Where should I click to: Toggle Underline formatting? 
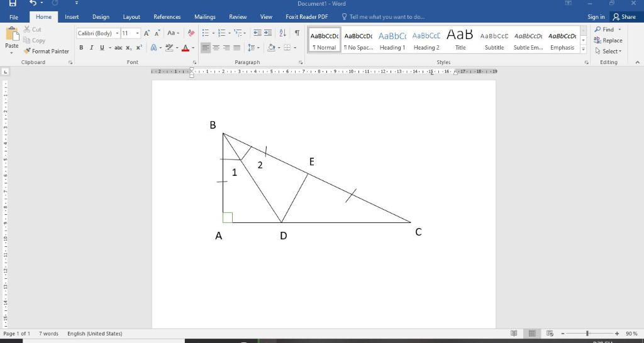tap(103, 48)
